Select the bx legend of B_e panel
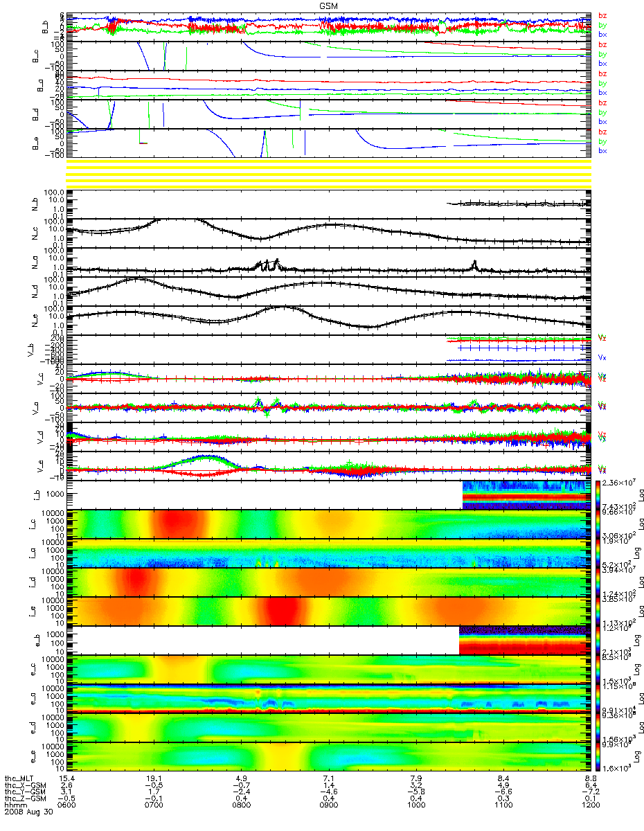This screenshot has height=831, width=644. pyautogui.click(x=602, y=150)
